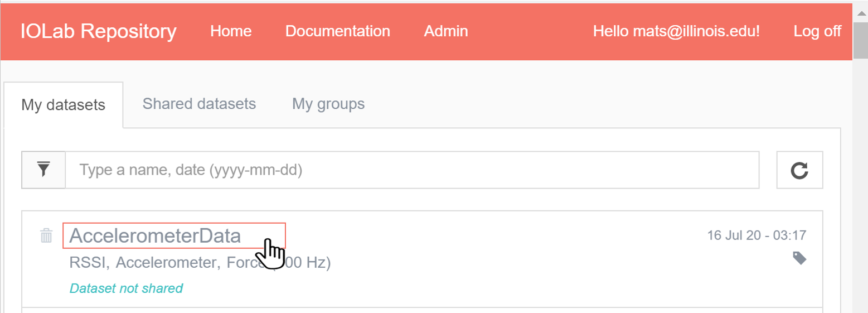Screen dimensions: 868x313
Task: Refresh the dataset list
Action: click(x=799, y=170)
